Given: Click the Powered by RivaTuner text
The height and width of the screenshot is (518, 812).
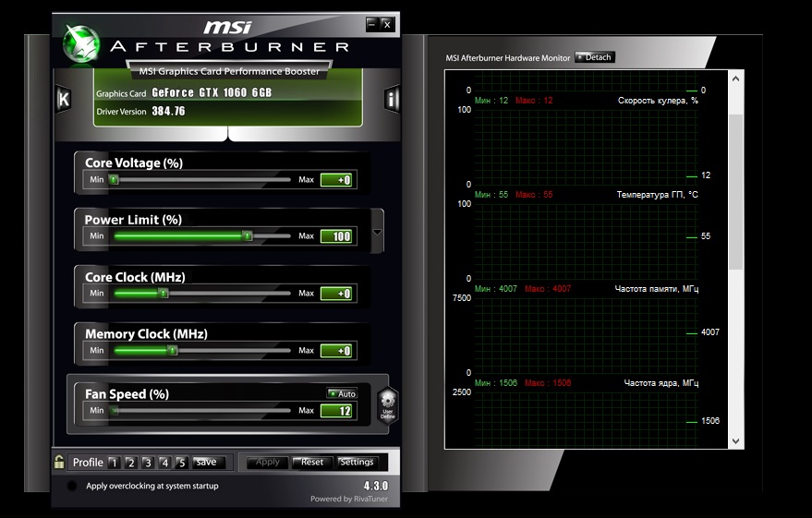Looking at the screenshot, I should (348, 499).
